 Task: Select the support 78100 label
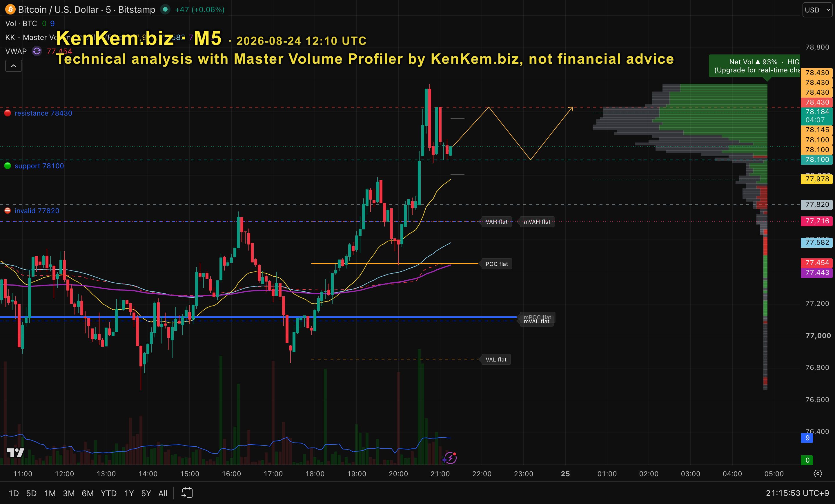[x=39, y=166]
